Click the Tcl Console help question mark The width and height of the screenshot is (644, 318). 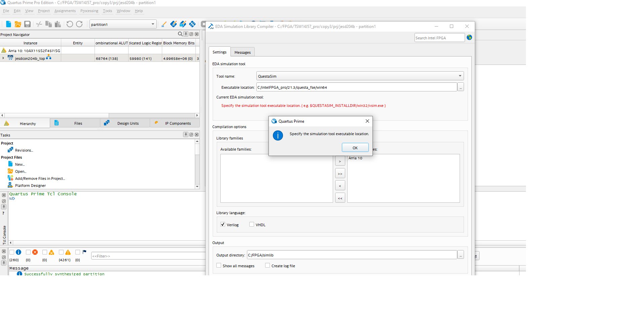coord(3,213)
